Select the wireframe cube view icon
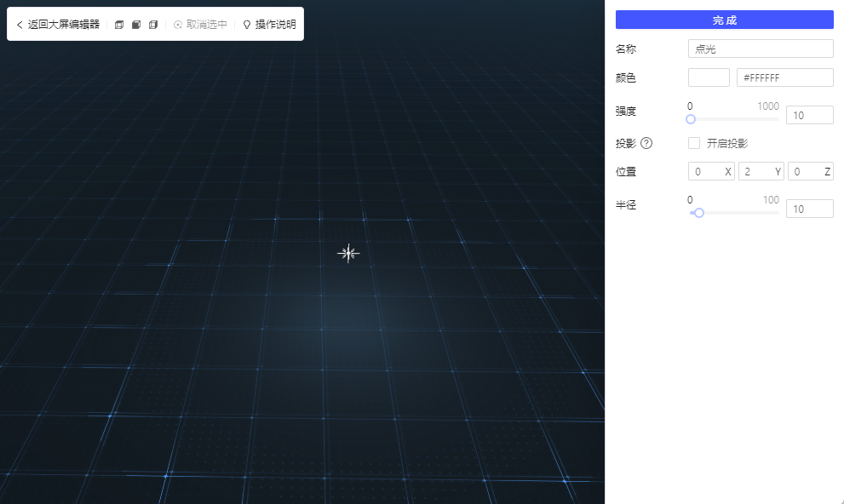 click(x=119, y=24)
